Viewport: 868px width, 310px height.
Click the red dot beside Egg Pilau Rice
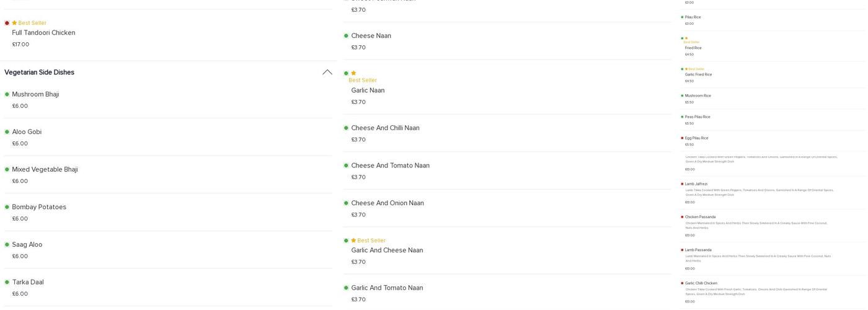tap(682, 138)
